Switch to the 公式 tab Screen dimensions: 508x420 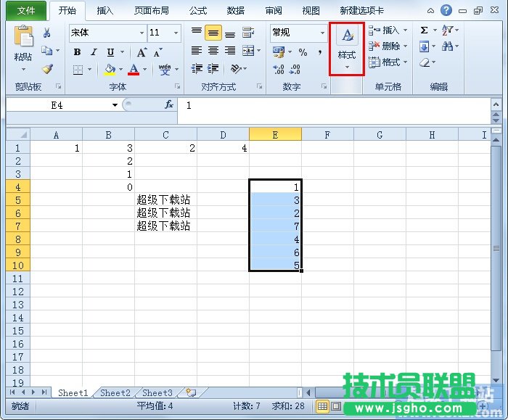coord(198,11)
